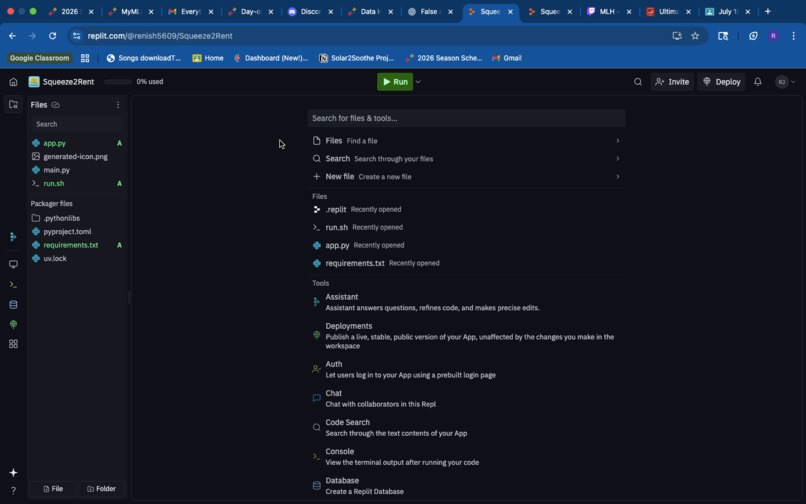Open the Database icon in left sidebar
806x504 pixels.
[13, 304]
